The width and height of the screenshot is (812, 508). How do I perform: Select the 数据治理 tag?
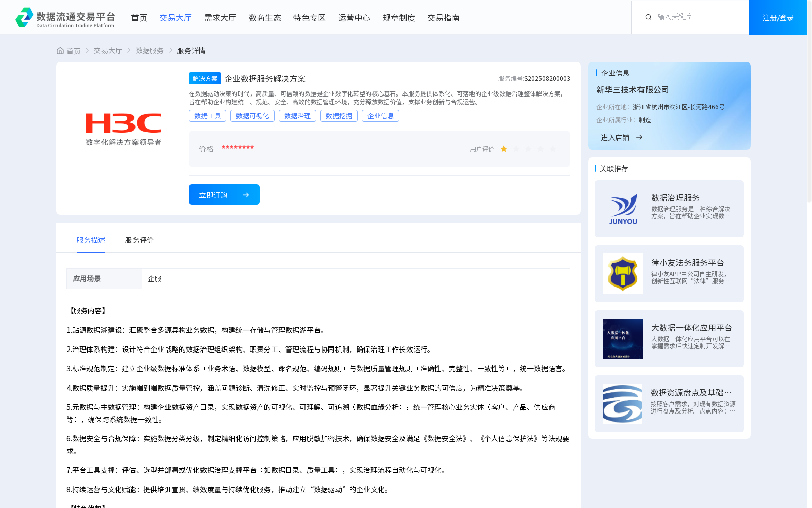click(x=297, y=116)
